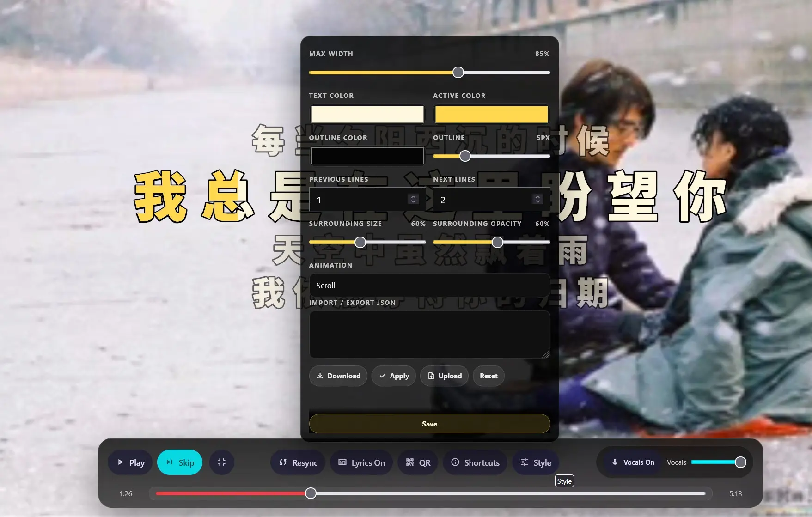The image size is (812, 517).
Task: Focus the Next Lines number field
Action: [492, 199]
